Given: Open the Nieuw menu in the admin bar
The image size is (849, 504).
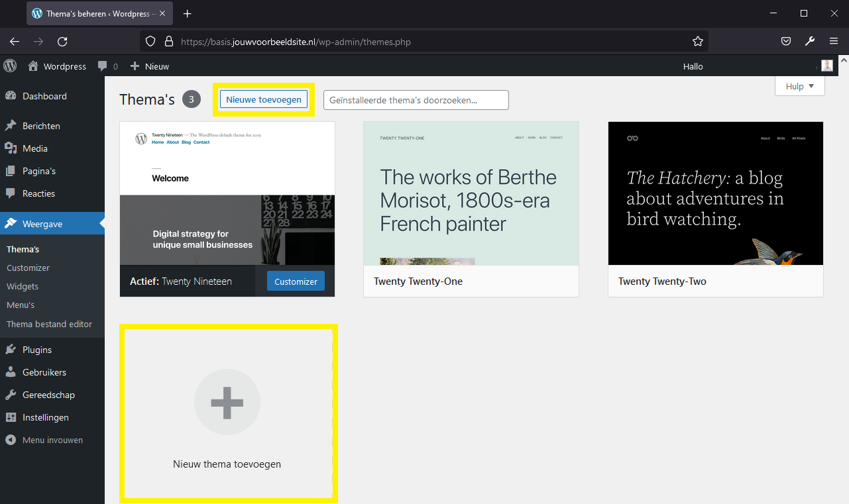Looking at the screenshot, I should [x=150, y=66].
